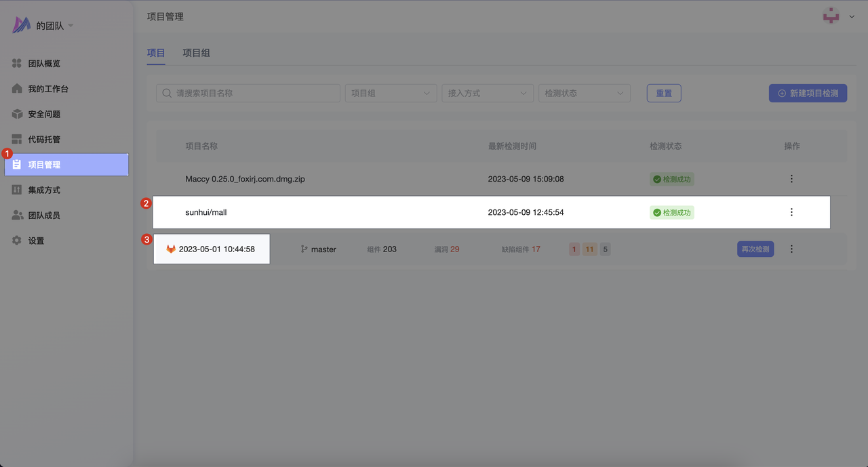The image size is (868, 467).
Task: Open the team switcher dropdown arrow
Action: [x=71, y=26]
